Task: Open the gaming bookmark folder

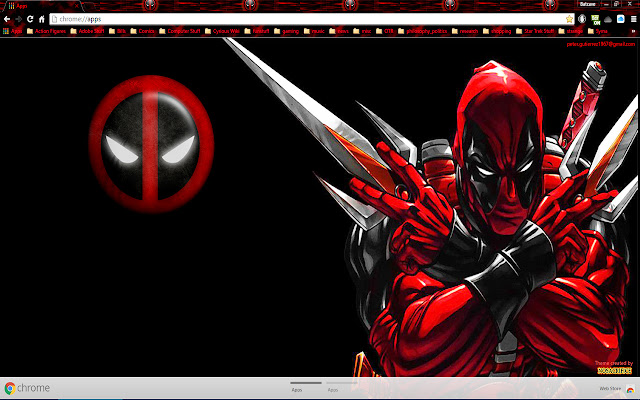Action: tap(287, 31)
